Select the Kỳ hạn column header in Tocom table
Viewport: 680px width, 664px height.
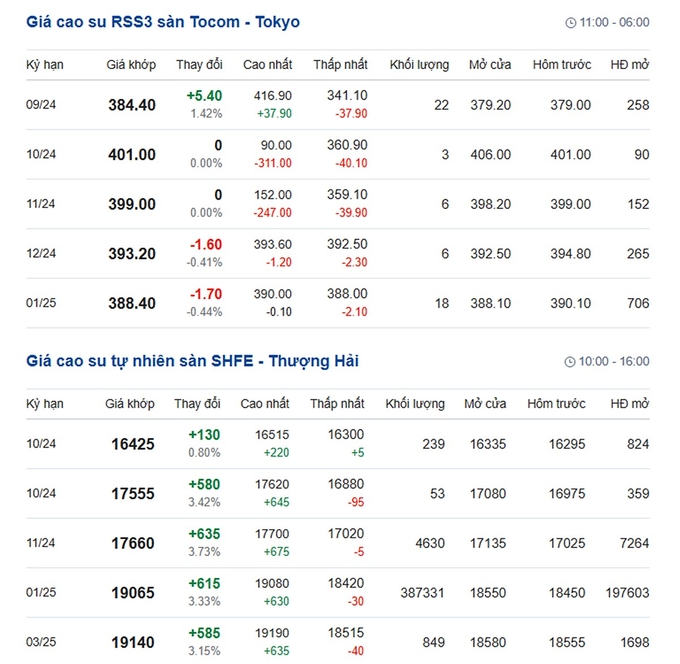(45, 65)
